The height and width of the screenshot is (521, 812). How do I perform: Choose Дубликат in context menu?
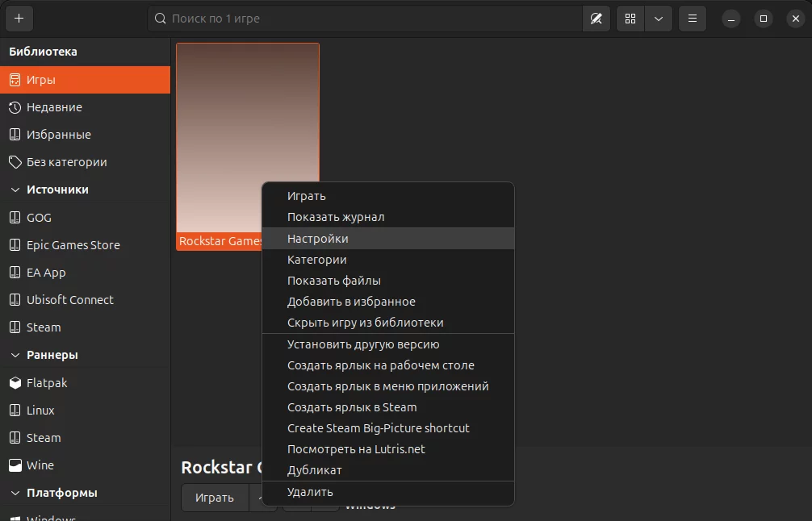coord(388,470)
